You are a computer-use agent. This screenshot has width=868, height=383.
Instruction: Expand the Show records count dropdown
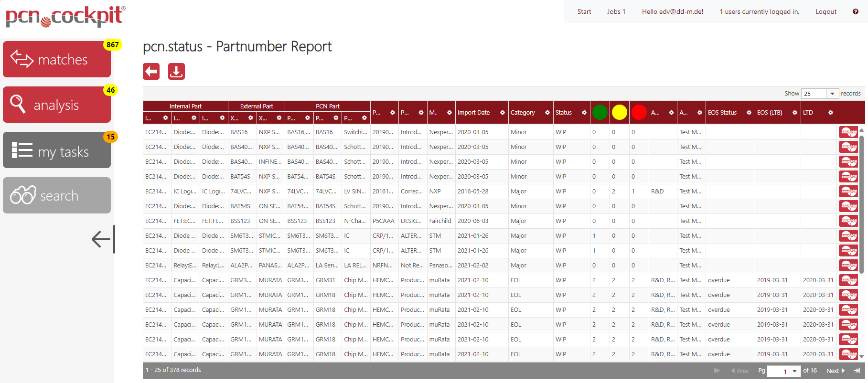(x=832, y=94)
